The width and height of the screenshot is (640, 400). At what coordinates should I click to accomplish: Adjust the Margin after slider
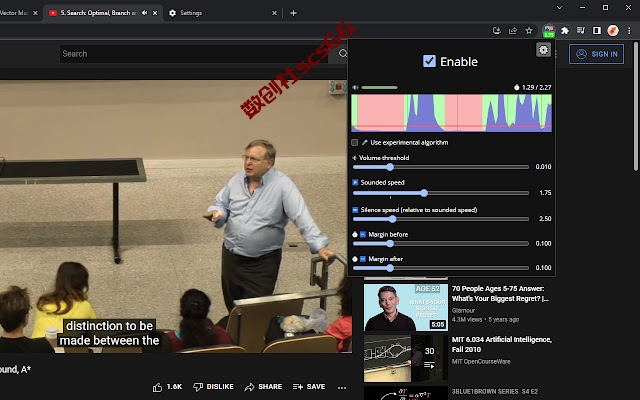[441, 268]
